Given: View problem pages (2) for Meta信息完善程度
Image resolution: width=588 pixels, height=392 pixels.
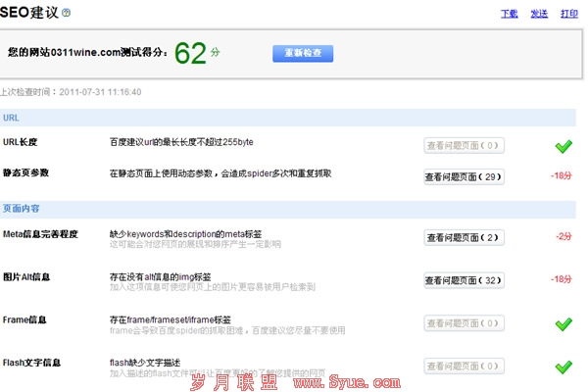Looking at the screenshot, I should click(x=465, y=237).
